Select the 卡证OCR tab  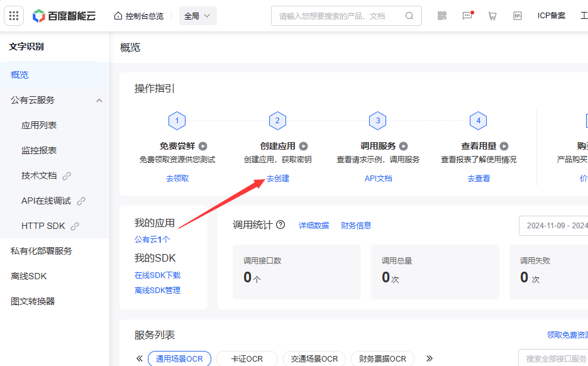[247, 359]
